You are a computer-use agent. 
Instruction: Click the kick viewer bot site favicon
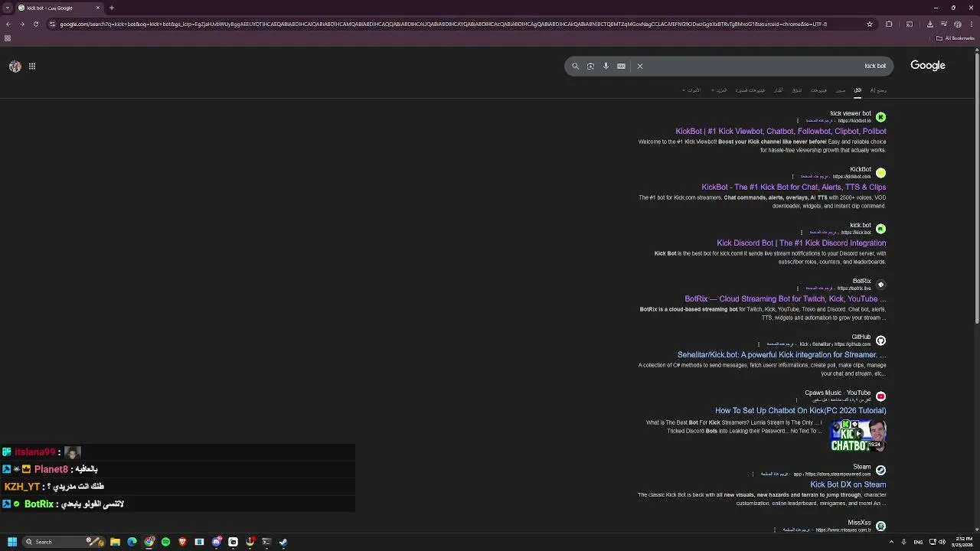[880, 117]
